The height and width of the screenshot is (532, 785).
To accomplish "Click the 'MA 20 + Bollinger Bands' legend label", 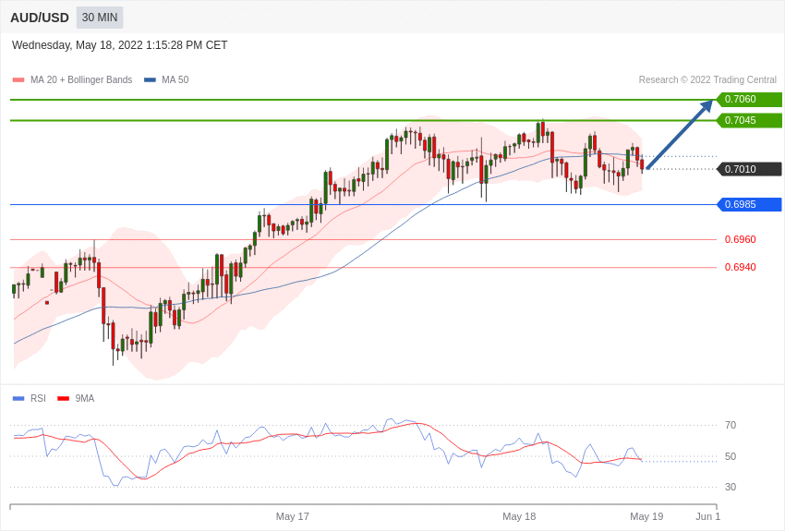I will point(81,79).
